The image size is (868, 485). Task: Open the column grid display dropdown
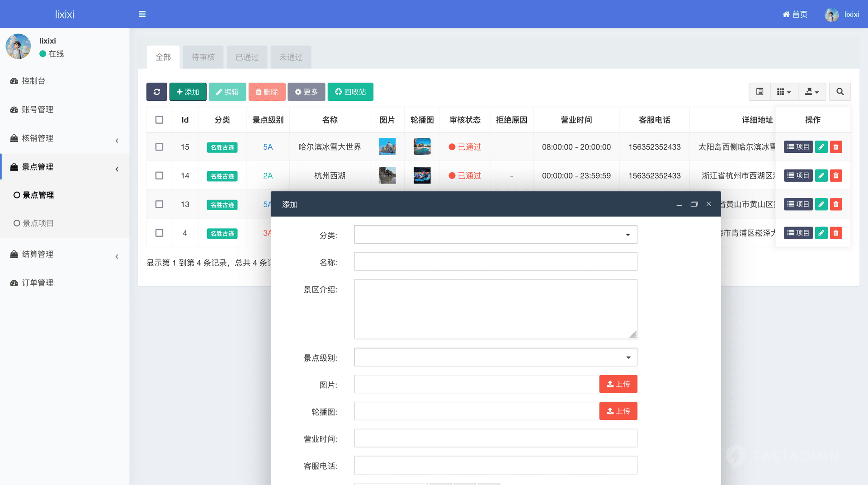784,92
